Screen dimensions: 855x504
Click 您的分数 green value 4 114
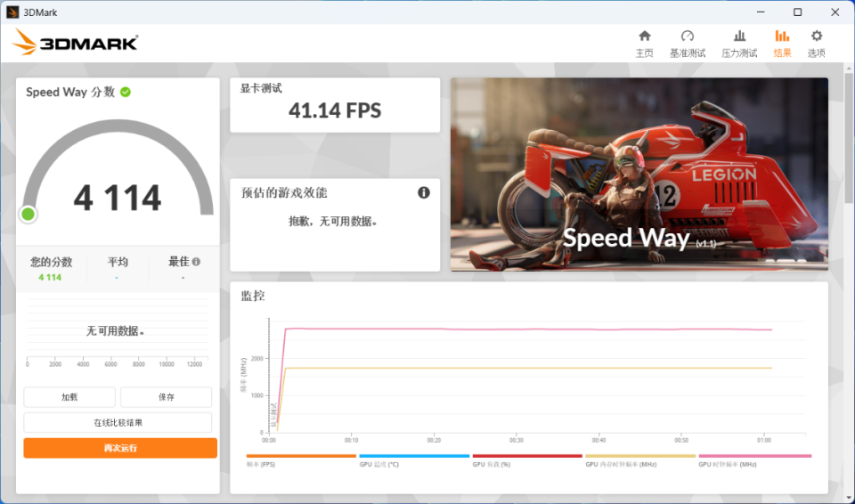click(50, 278)
